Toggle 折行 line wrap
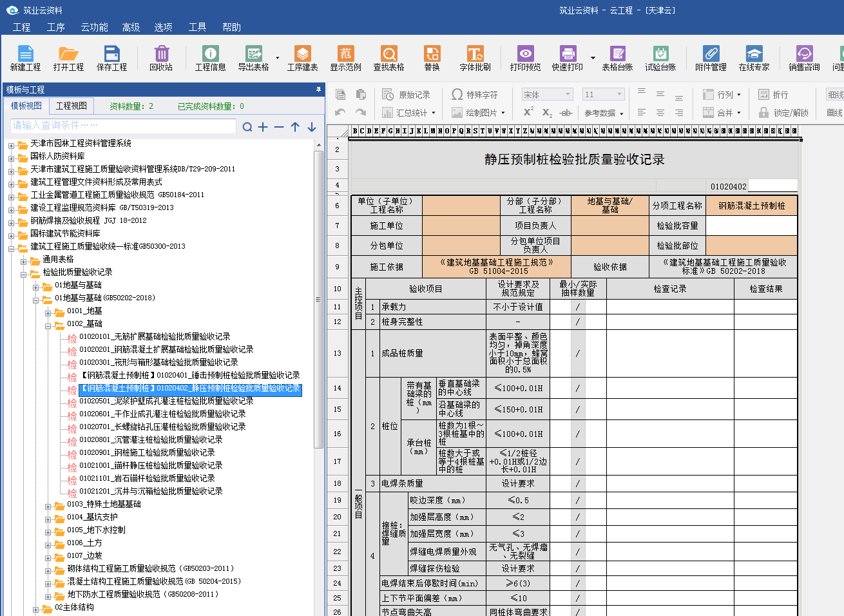844x616 pixels. point(773,95)
